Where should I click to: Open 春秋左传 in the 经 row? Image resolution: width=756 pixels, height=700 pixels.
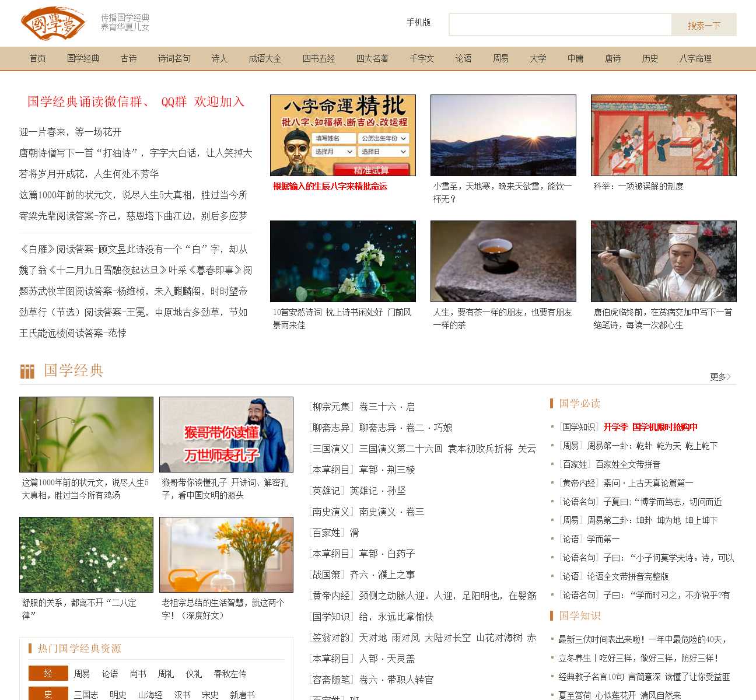pos(230,674)
